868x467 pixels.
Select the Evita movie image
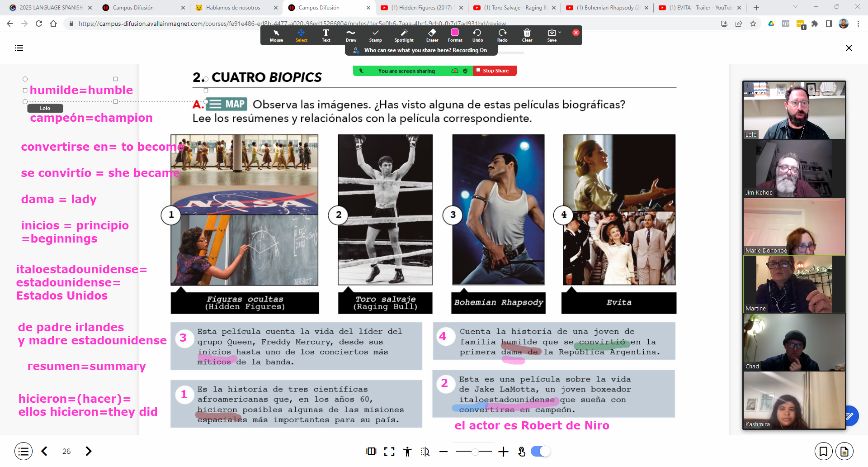619,210
